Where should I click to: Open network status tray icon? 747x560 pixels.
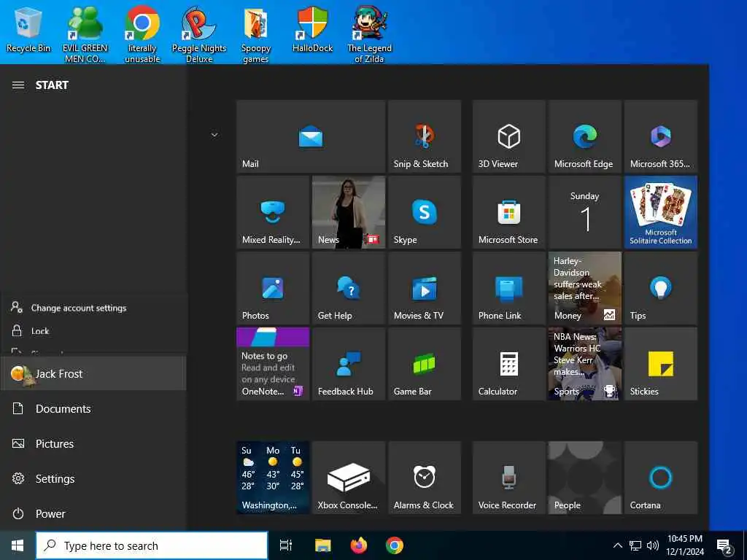click(635, 545)
